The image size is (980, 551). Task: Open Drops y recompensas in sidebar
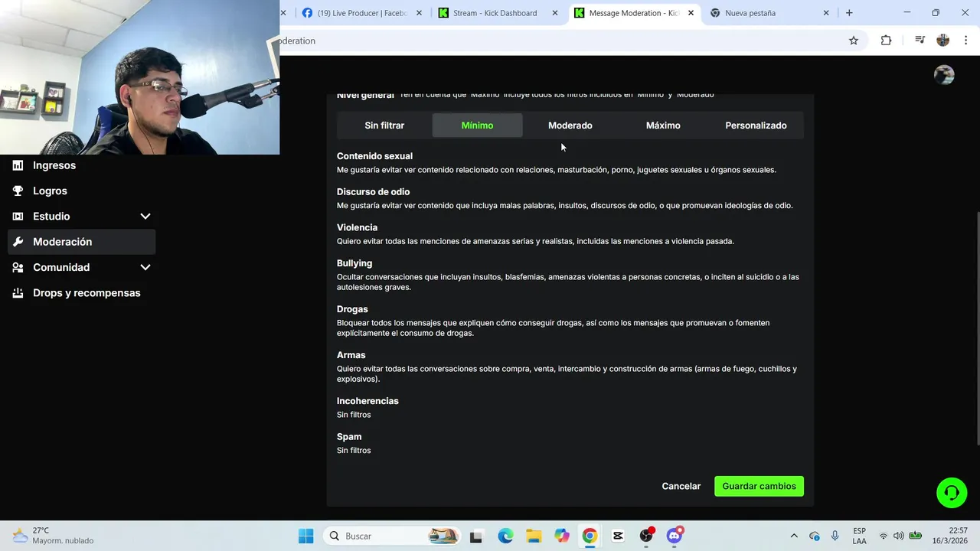click(82, 293)
